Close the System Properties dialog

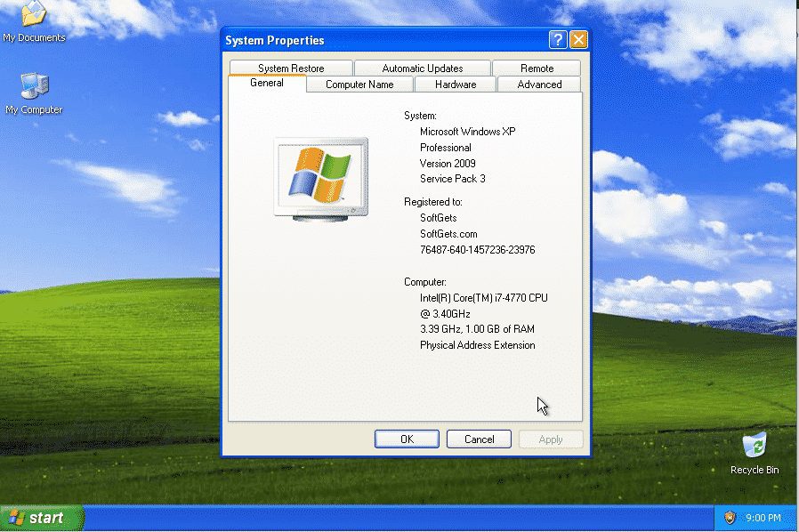[578, 40]
